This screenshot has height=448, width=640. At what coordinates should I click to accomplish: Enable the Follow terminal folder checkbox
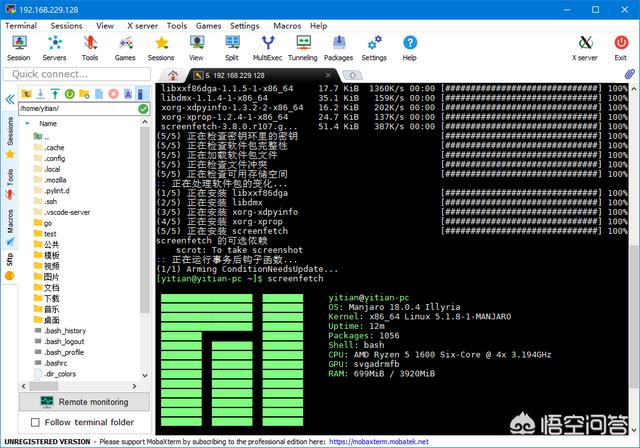(36, 422)
